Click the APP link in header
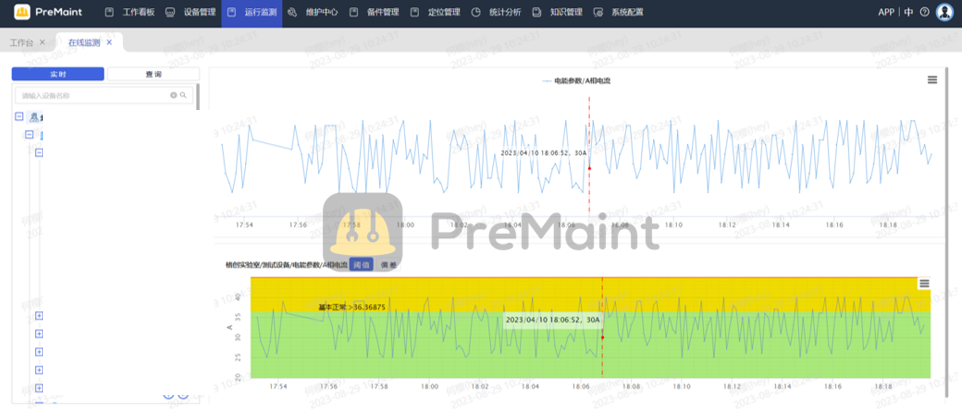The width and height of the screenshot is (963, 409). point(885,13)
